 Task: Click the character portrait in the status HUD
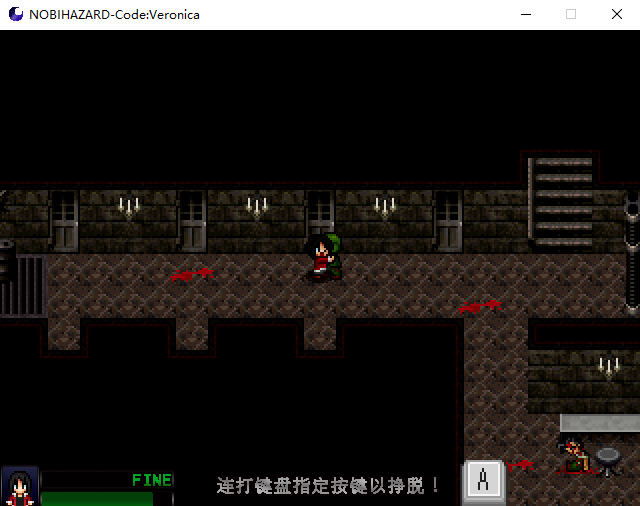[x=20, y=486]
